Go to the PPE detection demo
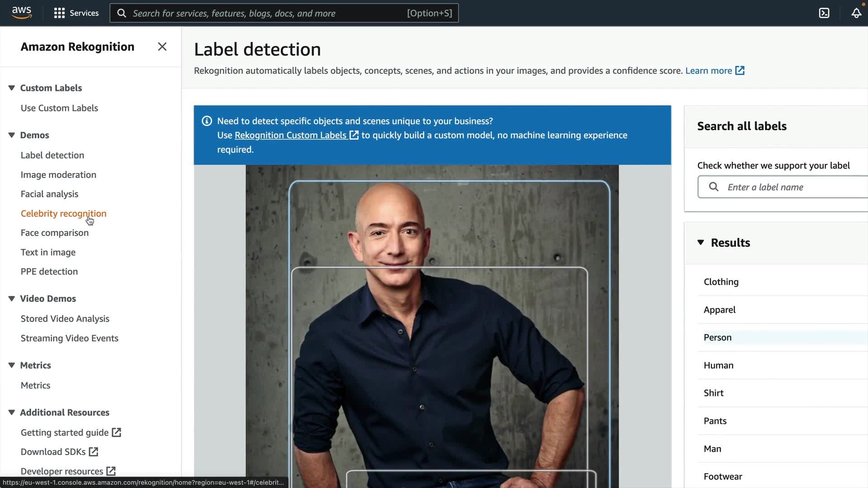The width and height of the screenshot is (868, 488). 49,271
